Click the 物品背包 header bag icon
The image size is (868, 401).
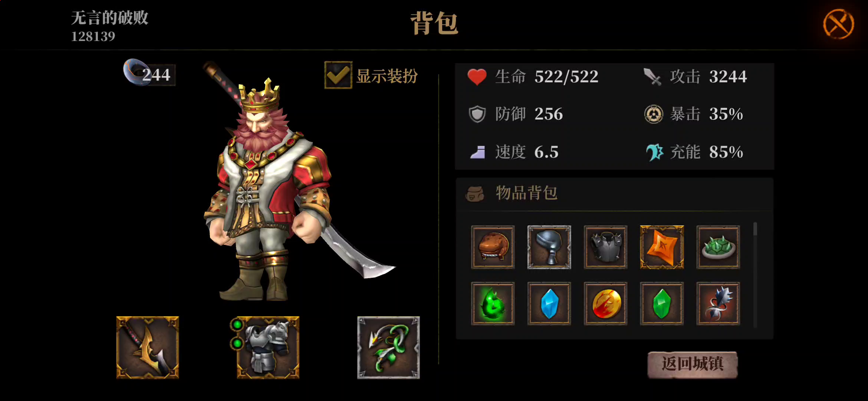pyautogui.click(x=474, y=193)
